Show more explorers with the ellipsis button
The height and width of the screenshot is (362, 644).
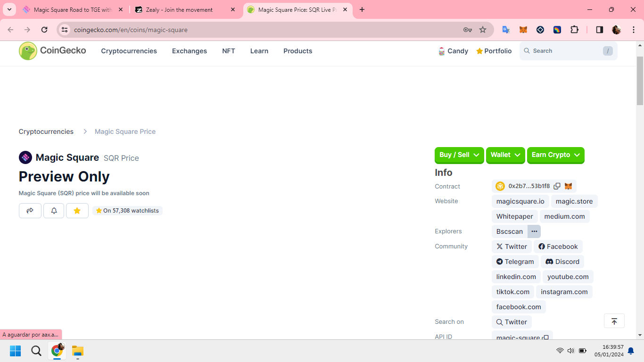tap(534, 231)
